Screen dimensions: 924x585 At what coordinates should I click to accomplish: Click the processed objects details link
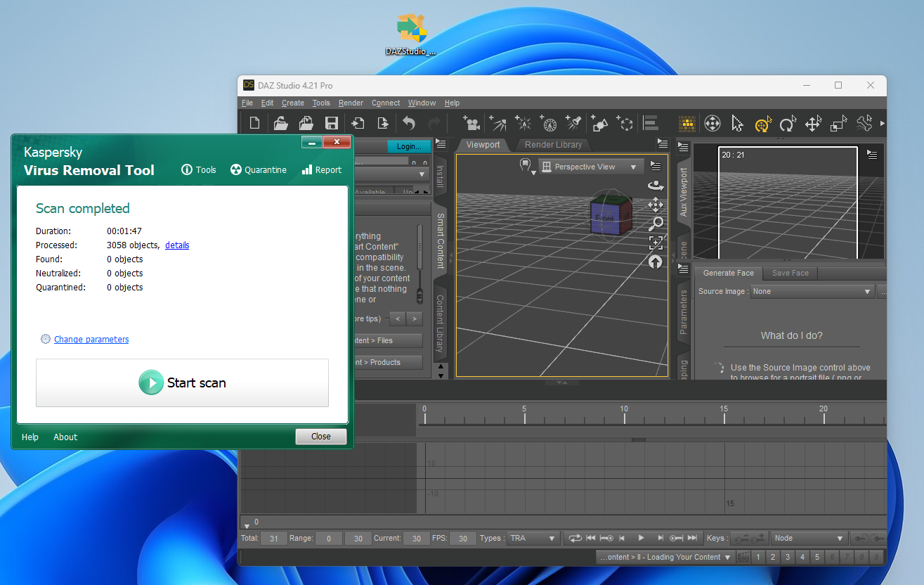pyautogui.click(x=177, y=245)
